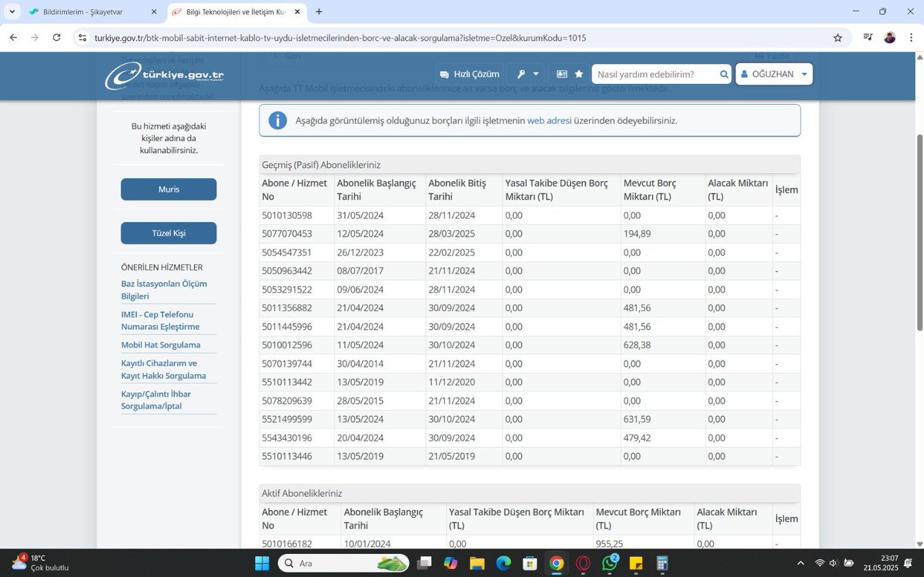Click debt amount 631,59
Viewport: 924px width, 577px height.
pyautogui.click(x=637, y=419)
